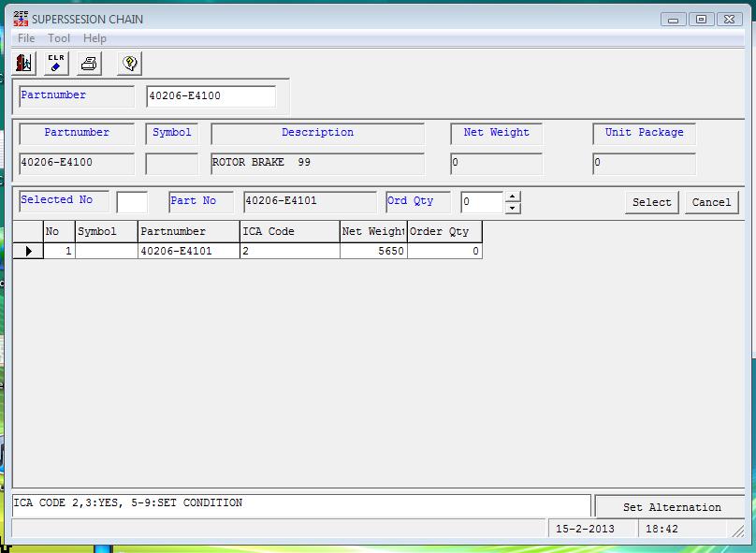Click the exit door toolbar icon
This screenshot has width=756, height=553.
[x=23, y=63]
